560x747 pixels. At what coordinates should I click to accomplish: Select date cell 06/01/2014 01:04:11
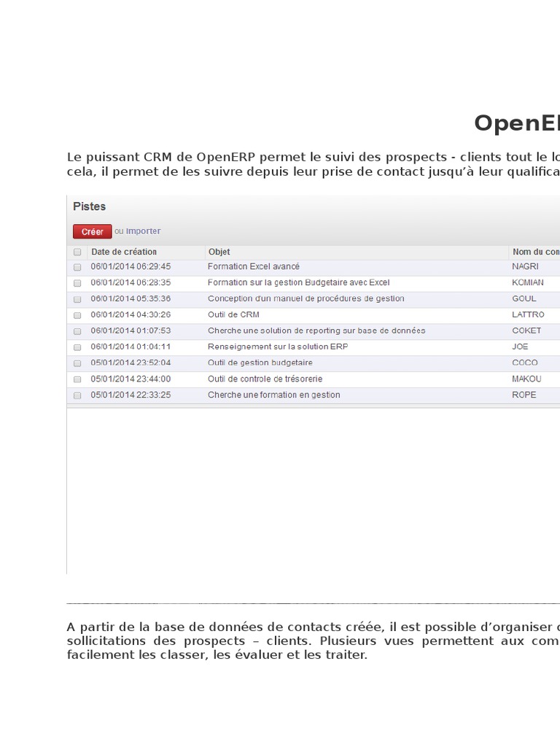[x=131, y=347]
